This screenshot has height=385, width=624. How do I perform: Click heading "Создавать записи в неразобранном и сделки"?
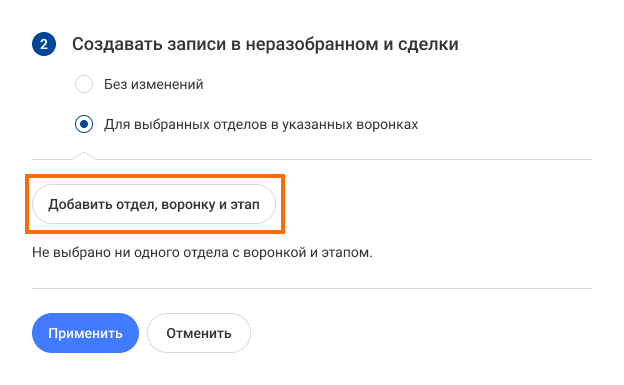pos(265,44)
